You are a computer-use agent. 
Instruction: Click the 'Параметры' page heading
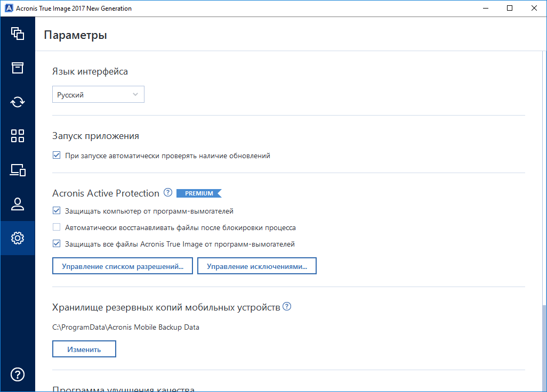(75, 35)
